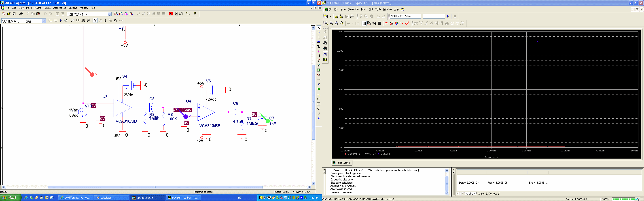Image resolution: width=644 pixels, height=201 pixels.
Task: Toggle Log Y Axis in PSpice
Action: coord(379,23)
